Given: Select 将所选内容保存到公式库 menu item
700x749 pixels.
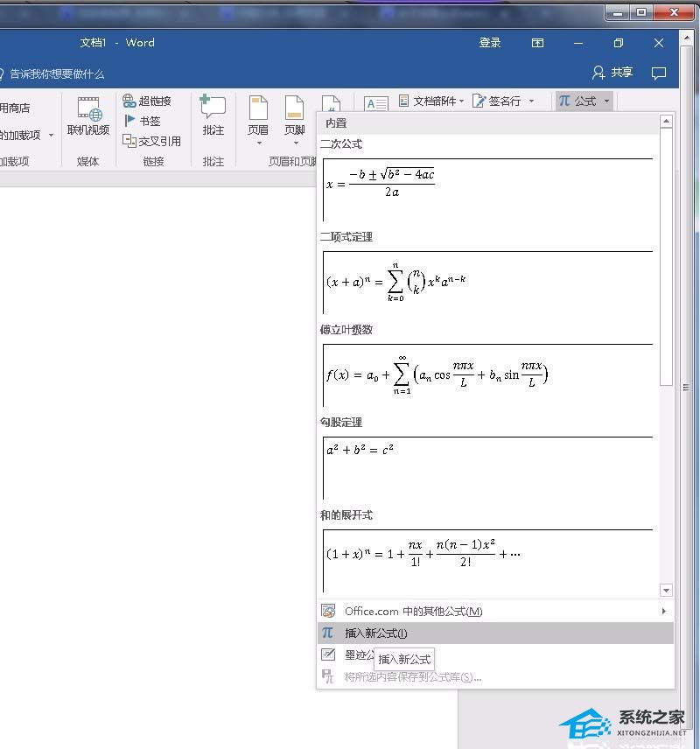Looking at the screenshot, I should click(x=495, y=676).
